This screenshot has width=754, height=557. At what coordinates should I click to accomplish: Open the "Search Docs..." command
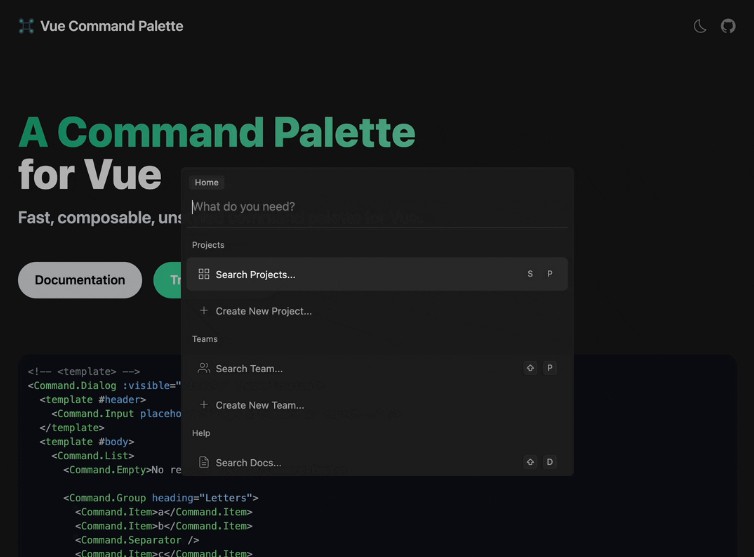coord(248,462)
